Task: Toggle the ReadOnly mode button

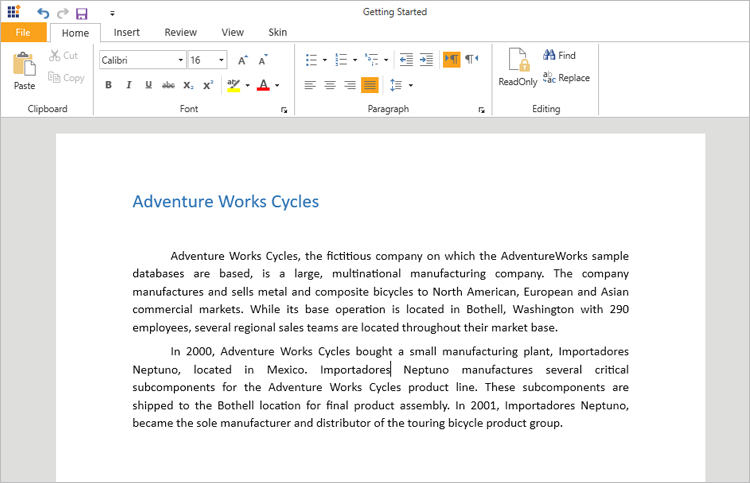Action: click(x=518, y=67)
